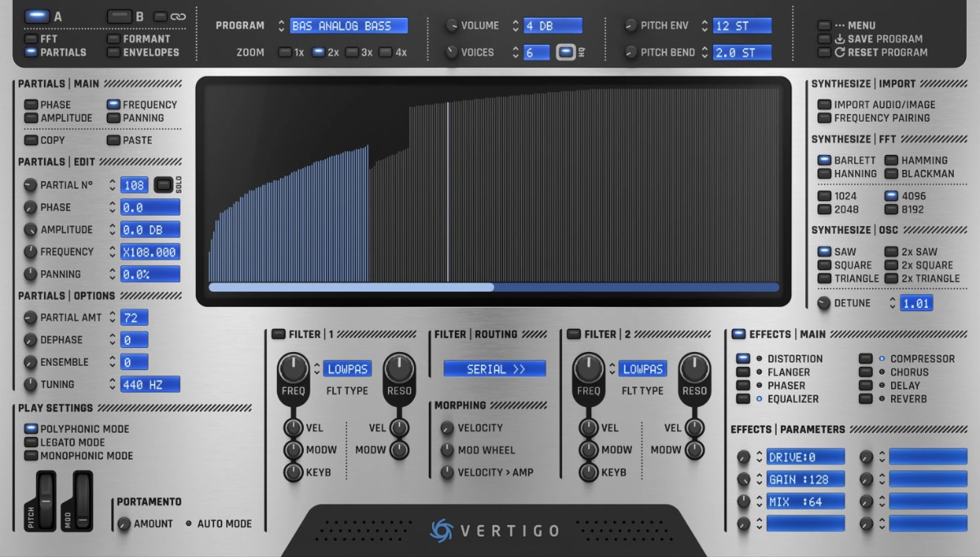Click the Copy partials button
This screenshot has height=557, width=980.
(x=31, y=140)
